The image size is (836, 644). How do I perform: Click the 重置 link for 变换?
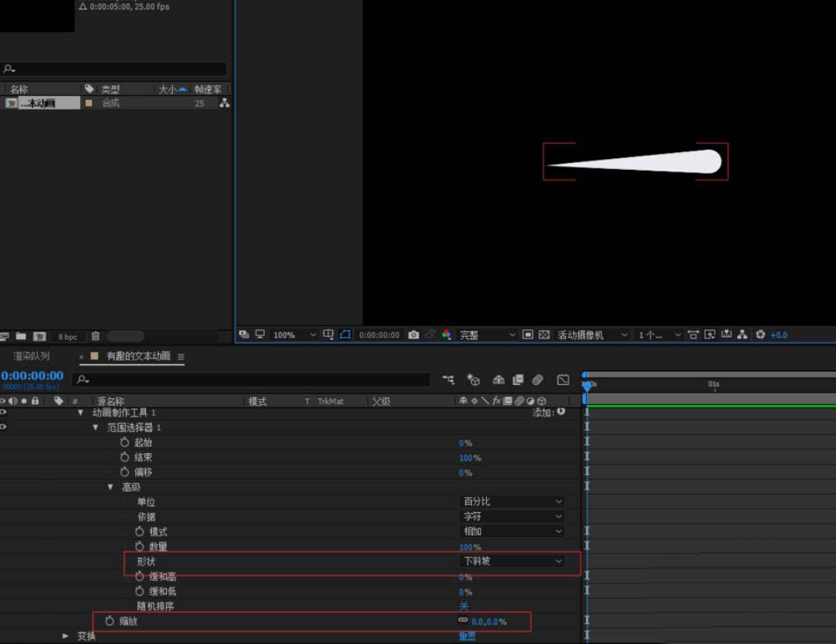(467, 636)
